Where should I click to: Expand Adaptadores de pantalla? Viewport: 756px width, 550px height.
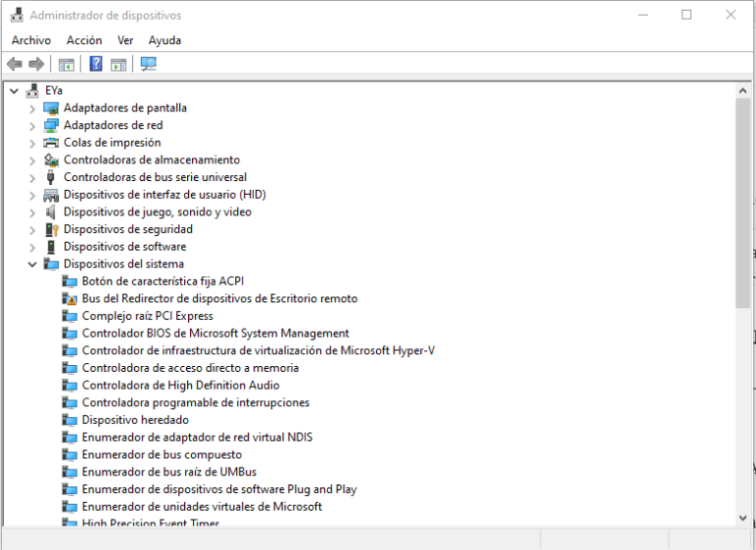32,108
